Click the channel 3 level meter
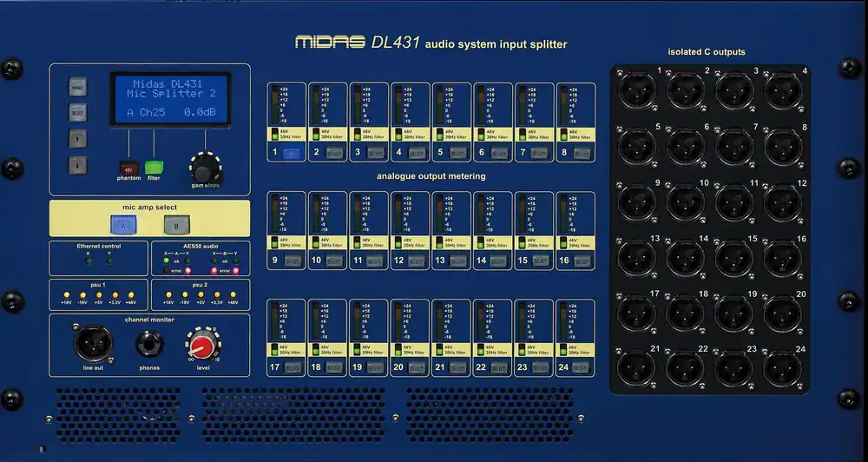Image resolution: width=868 pixels, height=462 pixels. (x=358, y=105)
